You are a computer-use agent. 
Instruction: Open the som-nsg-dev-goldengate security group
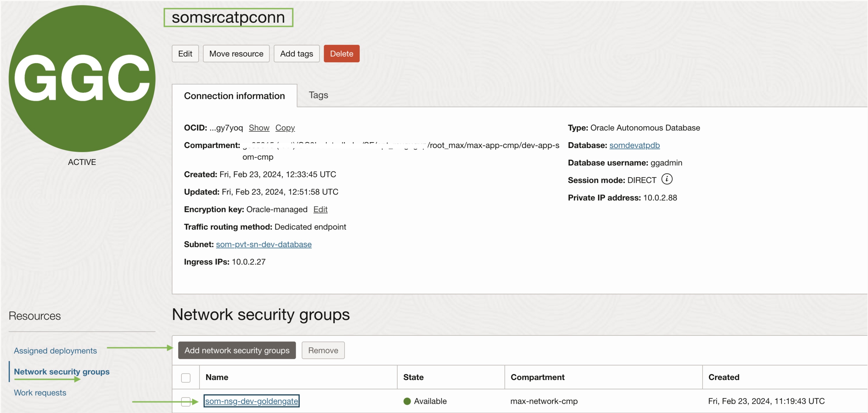251,401
